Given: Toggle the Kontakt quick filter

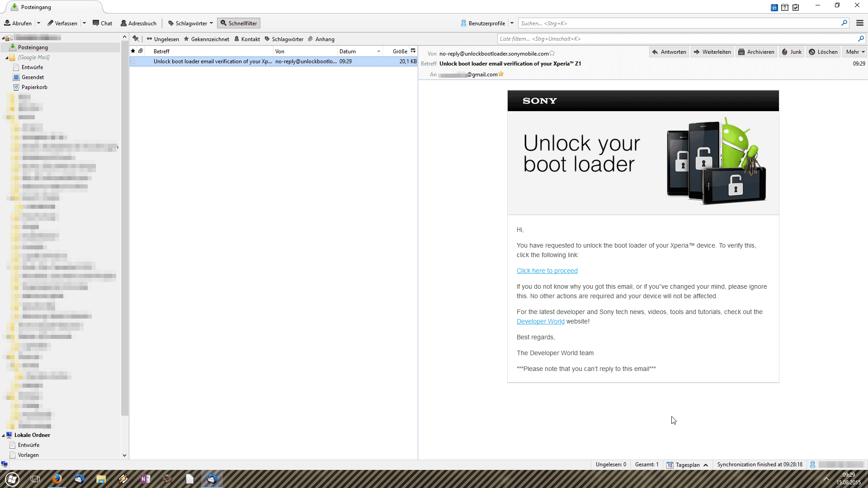Looking at the screenshot, I should tap(247, 39).
